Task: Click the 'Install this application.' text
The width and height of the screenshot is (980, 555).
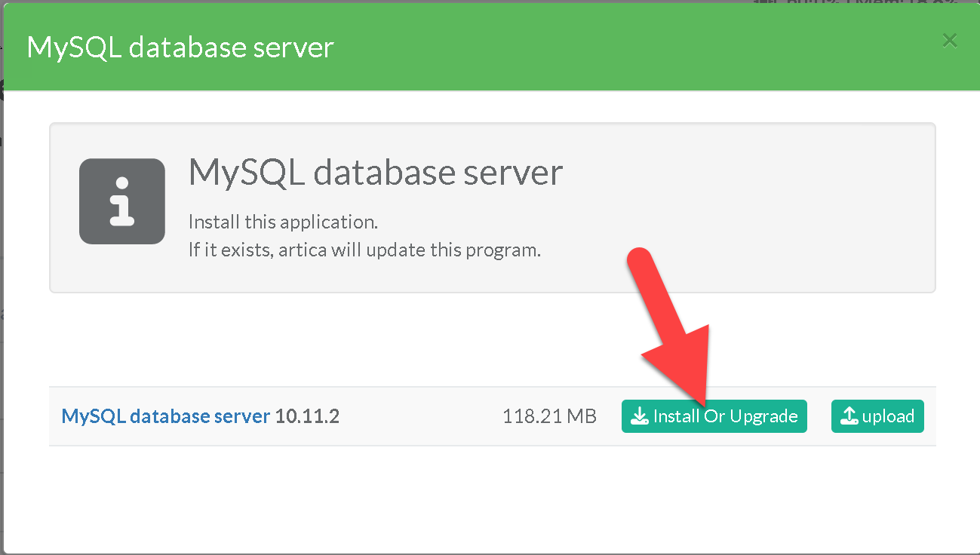Action: [283, 222]
